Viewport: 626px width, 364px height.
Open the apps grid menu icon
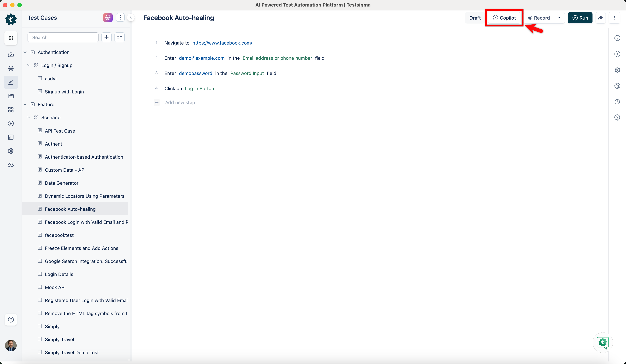coord(11,38)
